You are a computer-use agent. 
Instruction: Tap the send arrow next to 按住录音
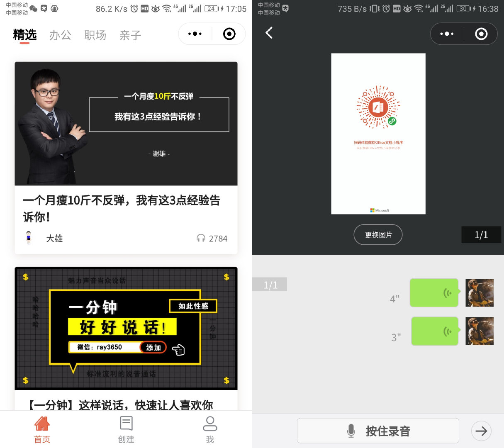[x=481, y=431]
